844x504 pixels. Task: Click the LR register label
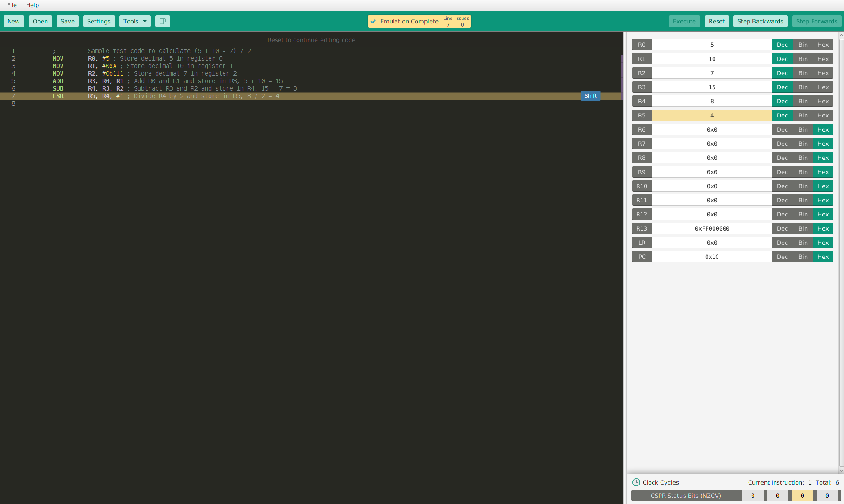(x=642, y=243)
